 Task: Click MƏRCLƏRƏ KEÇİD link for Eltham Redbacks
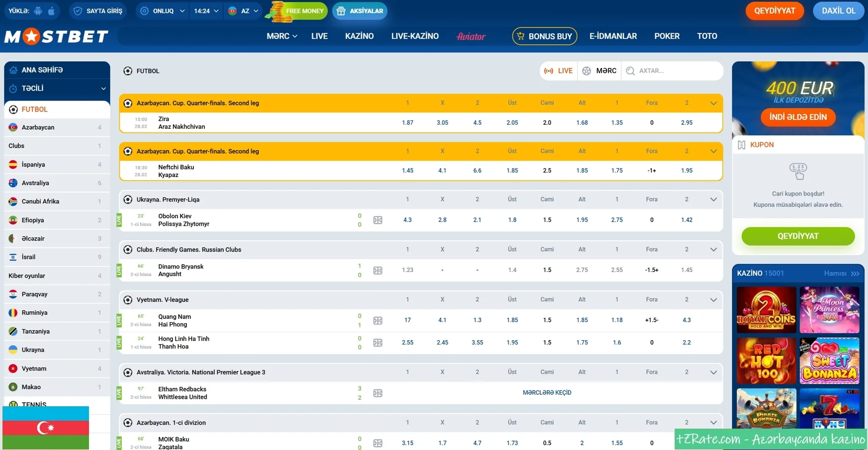coord(547,393)
